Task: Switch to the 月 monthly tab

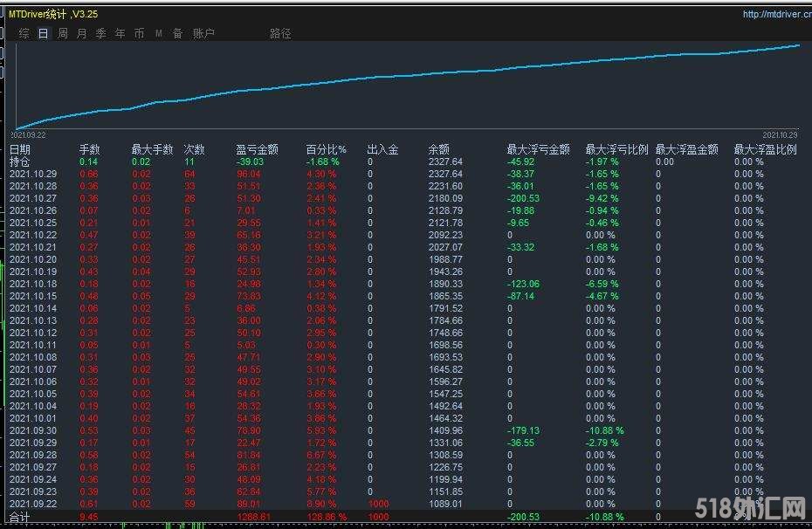Action: [x=82, y=34]
